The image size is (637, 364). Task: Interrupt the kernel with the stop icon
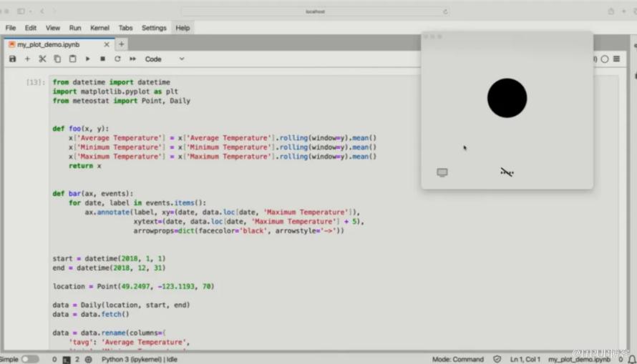pos(102,59)
